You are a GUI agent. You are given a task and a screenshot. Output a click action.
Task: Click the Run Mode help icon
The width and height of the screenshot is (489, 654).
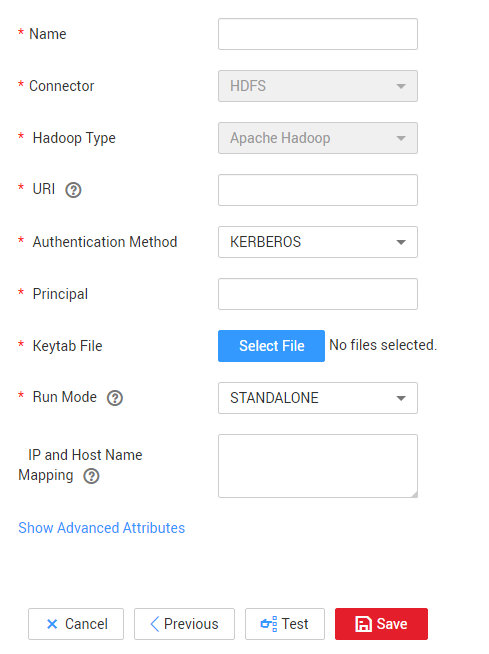[115, 398]
